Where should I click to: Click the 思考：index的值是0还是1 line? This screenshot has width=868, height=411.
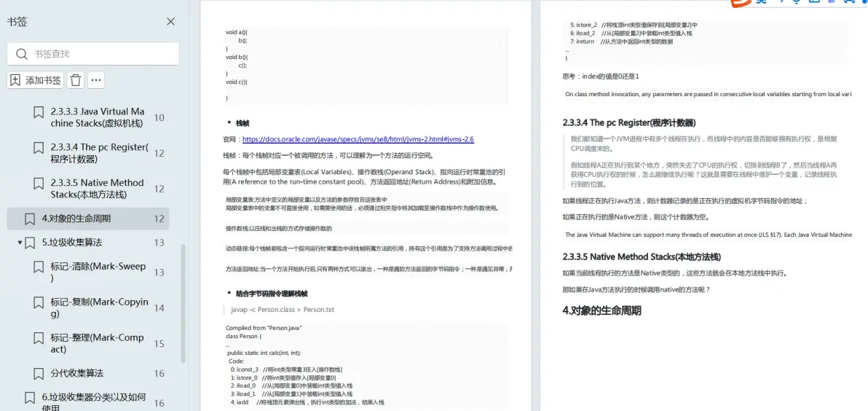[x=601, y=77]
